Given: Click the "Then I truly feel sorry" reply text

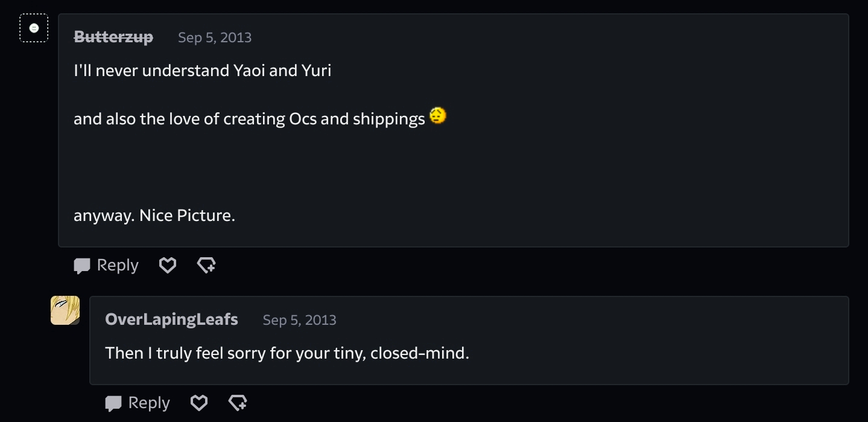Looking at the screenshot, I should pos(287,353).
